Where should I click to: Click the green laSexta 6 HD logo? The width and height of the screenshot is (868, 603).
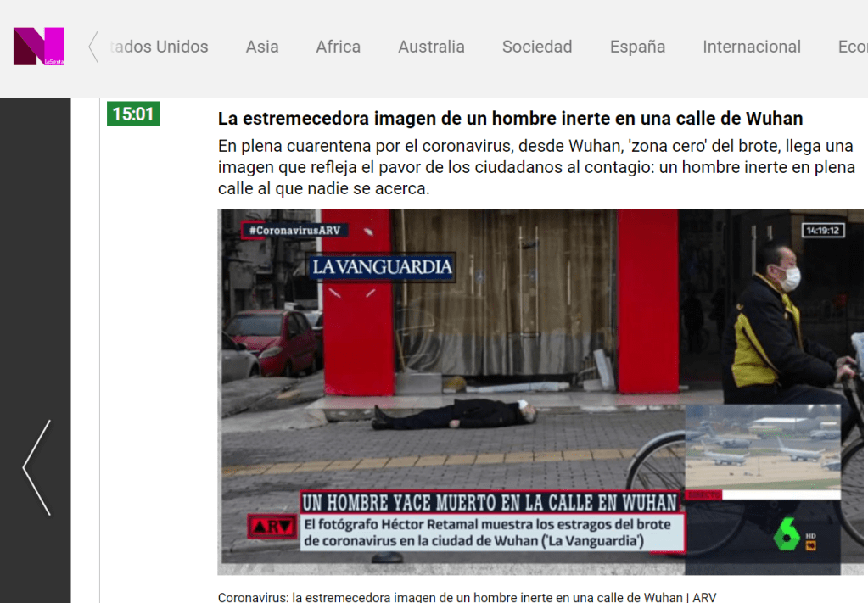point(790,535)
